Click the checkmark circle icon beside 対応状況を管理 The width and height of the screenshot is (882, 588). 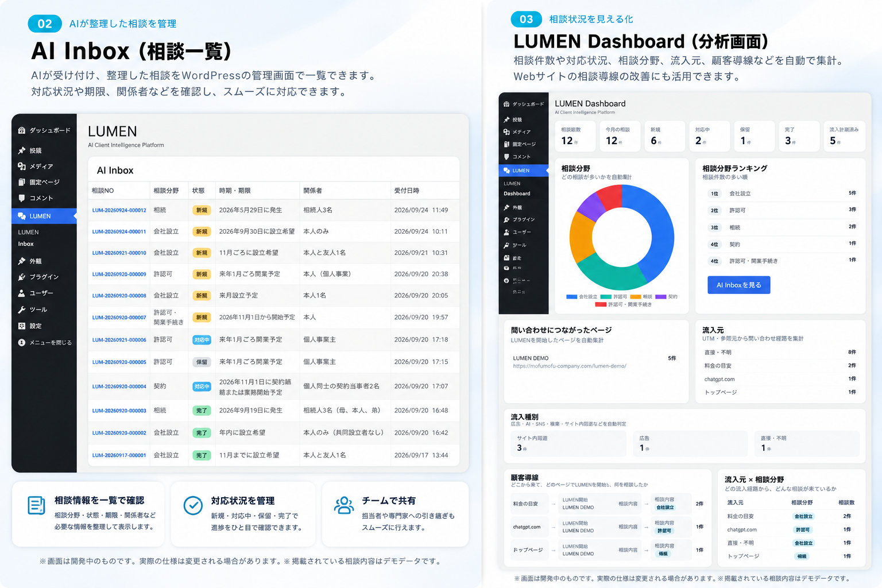click(x=193, y=505)
